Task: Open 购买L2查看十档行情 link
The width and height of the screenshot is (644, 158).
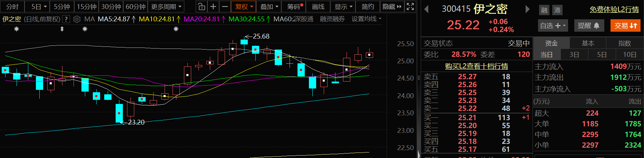Action: (476, 66)
